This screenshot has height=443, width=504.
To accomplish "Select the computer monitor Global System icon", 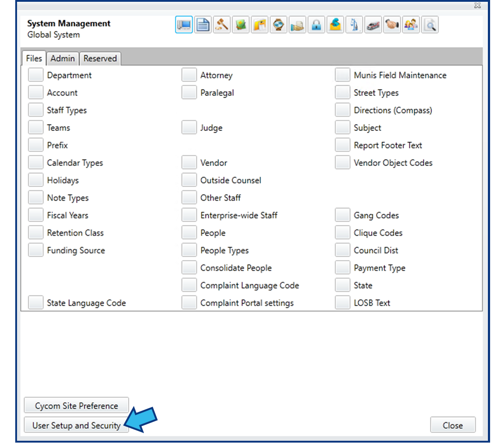I will (184, 25).
